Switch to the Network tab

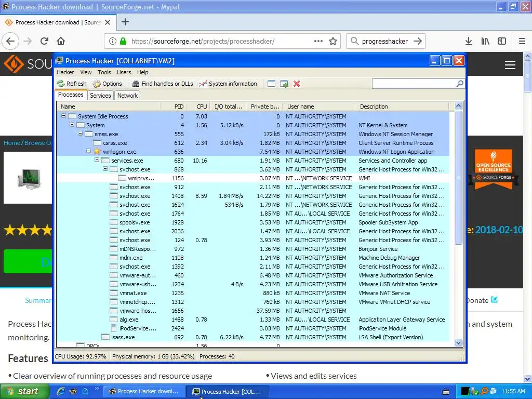pos(128,96)
